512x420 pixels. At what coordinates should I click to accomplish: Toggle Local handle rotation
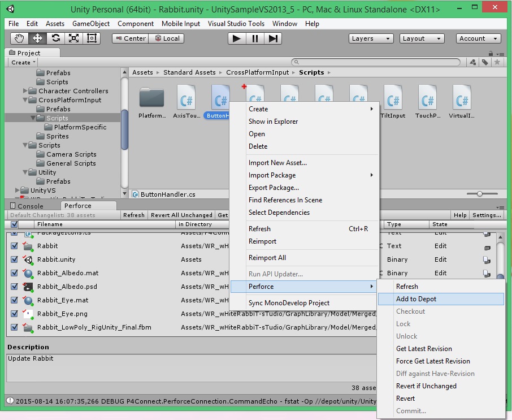pyautogui.click(x=167, y=38)
